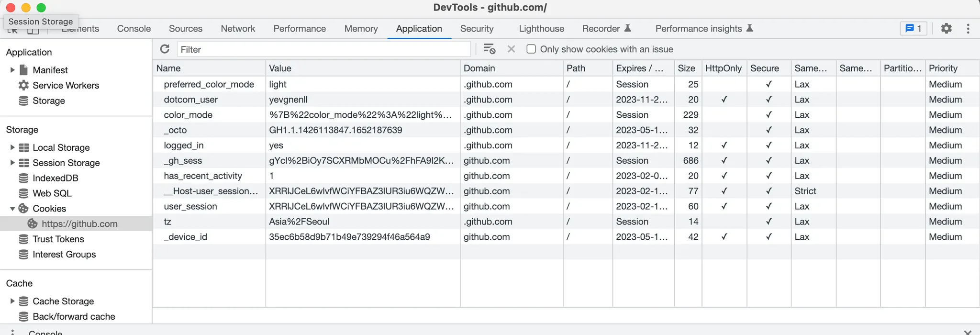This screenshot has height=335, width=980.
Task: Toggle 'Only show cookies with an issue'
Action: (x=531, y=49)
